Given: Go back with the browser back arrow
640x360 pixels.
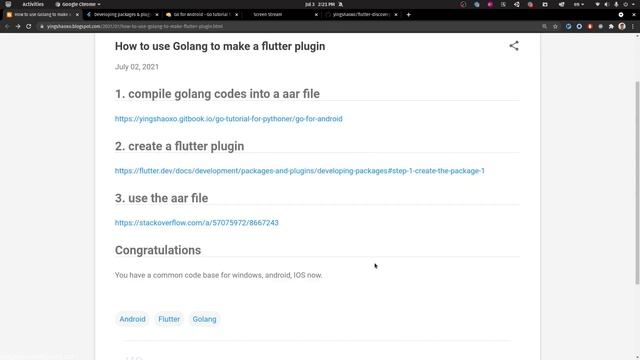Looking at the screenshot, I should click(x=7, y=26).
